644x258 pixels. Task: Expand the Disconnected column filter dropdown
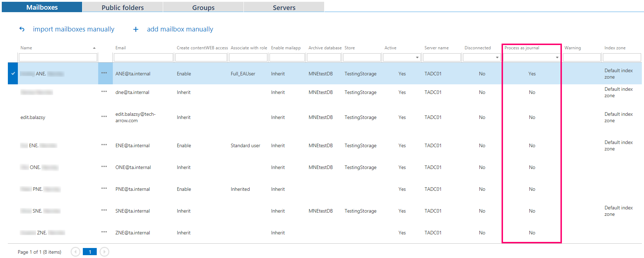click(497, 58)
